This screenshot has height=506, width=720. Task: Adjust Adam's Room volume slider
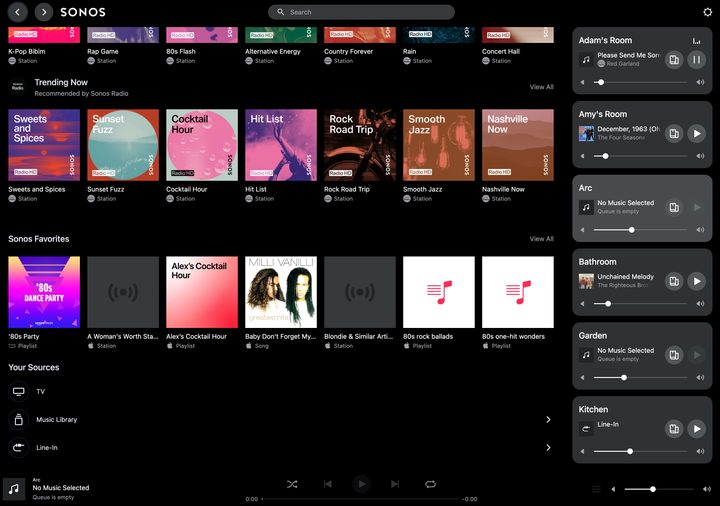tap(641, 82)
